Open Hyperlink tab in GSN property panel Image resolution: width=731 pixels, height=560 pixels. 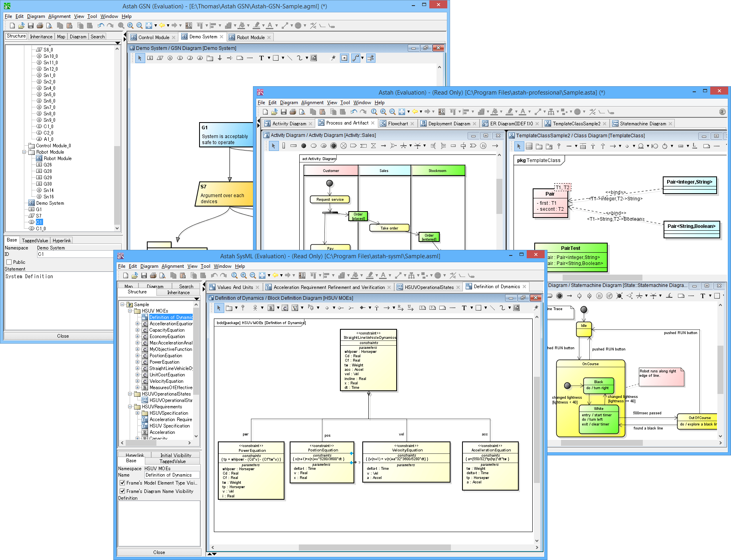click(x=61, y=240)
